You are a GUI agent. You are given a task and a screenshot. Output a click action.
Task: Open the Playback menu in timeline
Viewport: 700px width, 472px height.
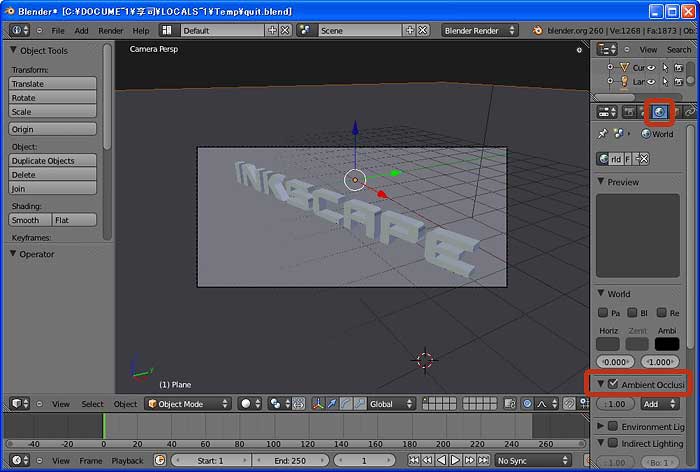point(127,460)
